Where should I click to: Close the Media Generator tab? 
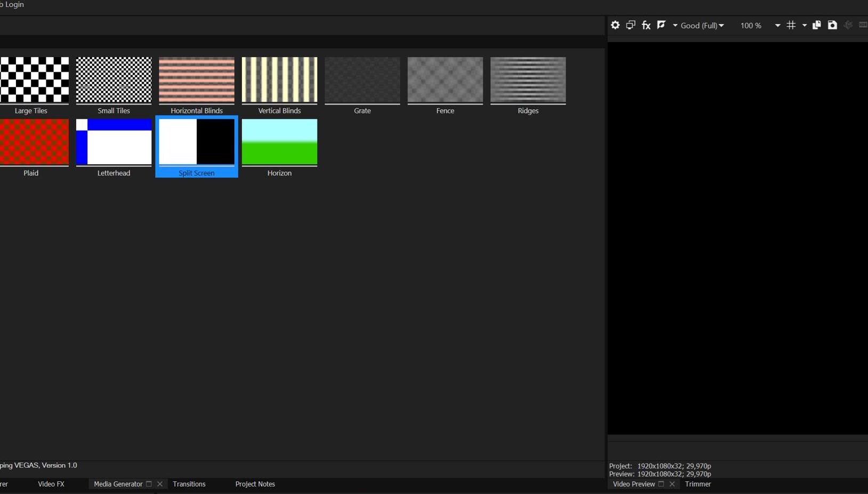pos(160,484)
